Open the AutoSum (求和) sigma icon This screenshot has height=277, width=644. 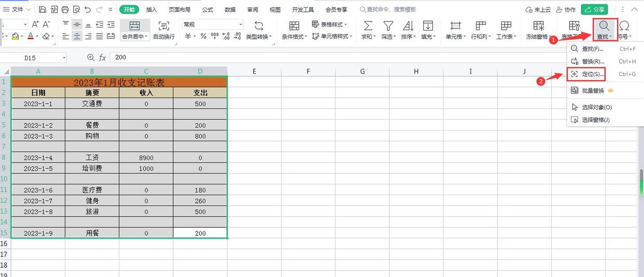click(x=368, y=26)
